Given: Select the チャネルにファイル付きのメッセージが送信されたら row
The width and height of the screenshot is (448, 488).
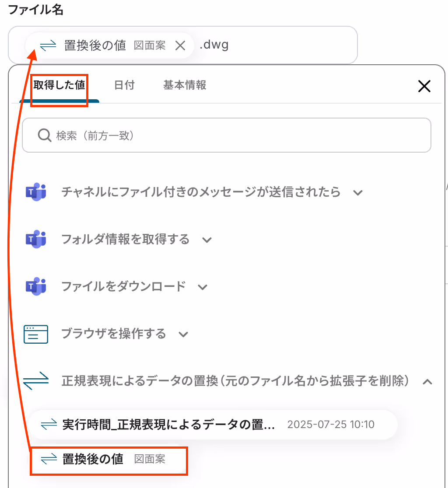Looking at the screenshot, I should tap(201, 192).
